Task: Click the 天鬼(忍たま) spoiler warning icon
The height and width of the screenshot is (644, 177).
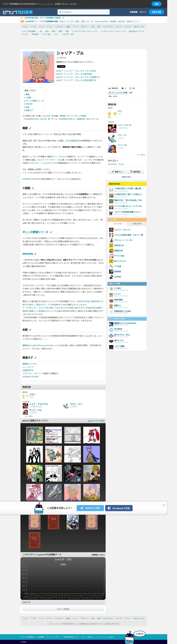Action: (111, 245)
